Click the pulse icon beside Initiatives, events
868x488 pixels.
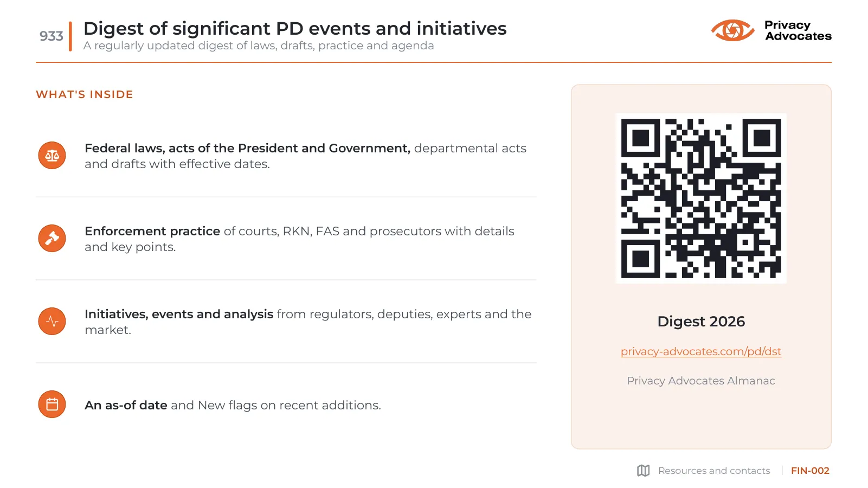(x=52, y=322)
